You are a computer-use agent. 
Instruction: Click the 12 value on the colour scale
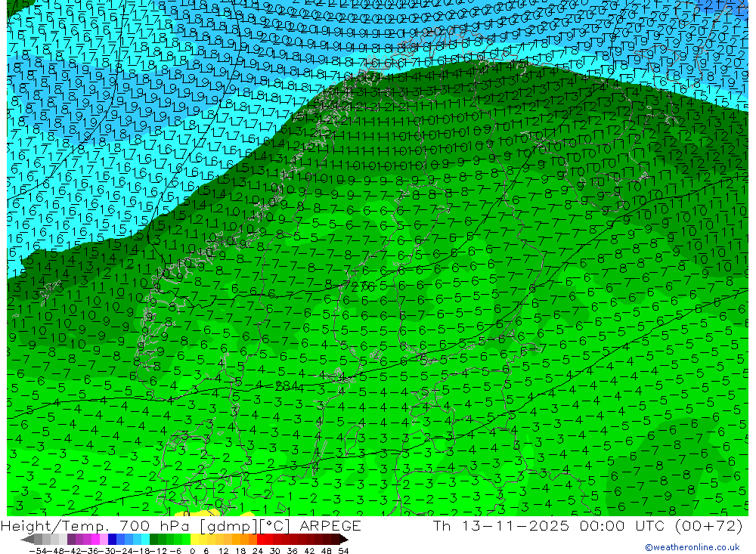click(223, 551)
